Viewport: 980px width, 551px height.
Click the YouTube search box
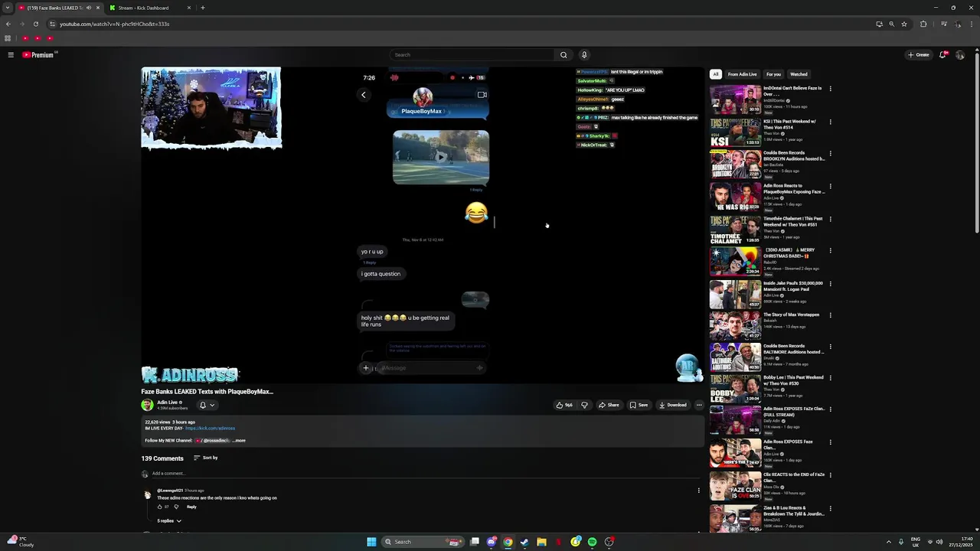[x=472, y=55]
